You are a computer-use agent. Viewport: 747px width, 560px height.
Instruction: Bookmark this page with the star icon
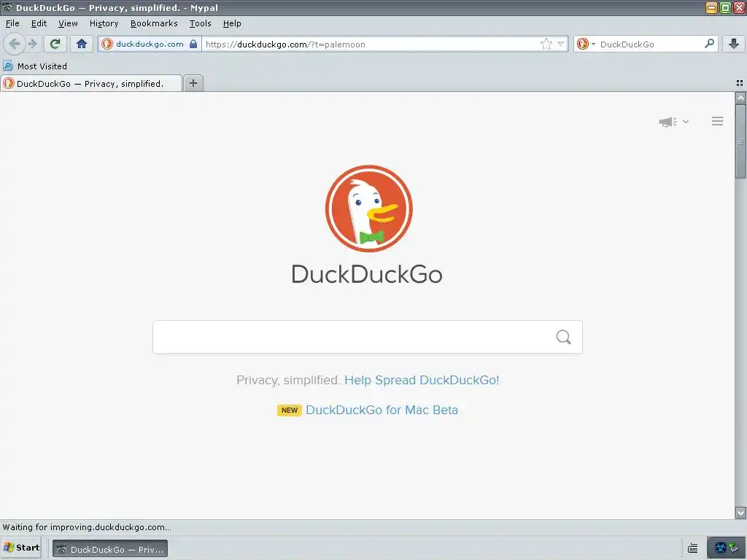546,44
